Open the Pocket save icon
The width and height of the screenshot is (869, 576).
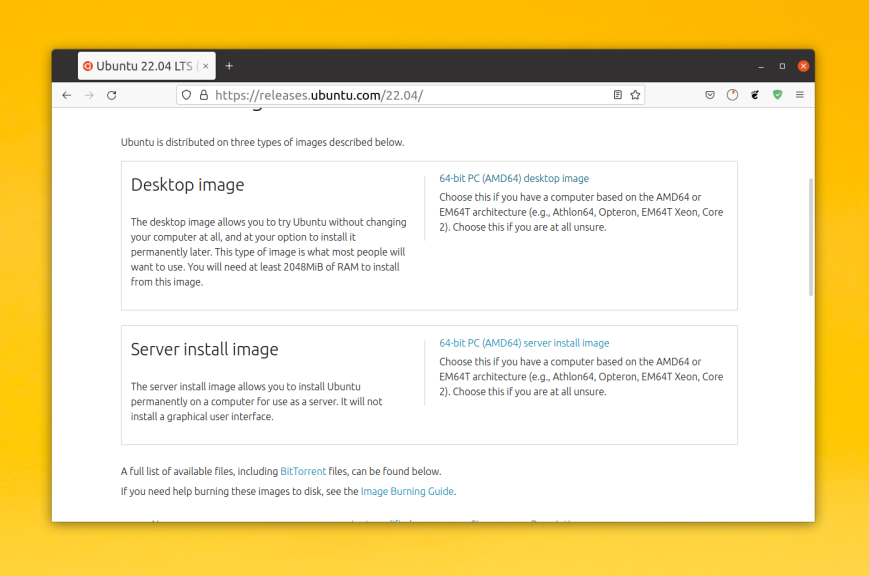point(710,95)
